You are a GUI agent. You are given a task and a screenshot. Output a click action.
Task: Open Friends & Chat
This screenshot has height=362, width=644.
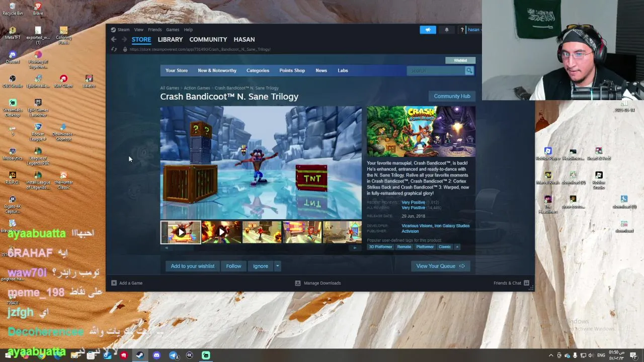tap(511, 283)
